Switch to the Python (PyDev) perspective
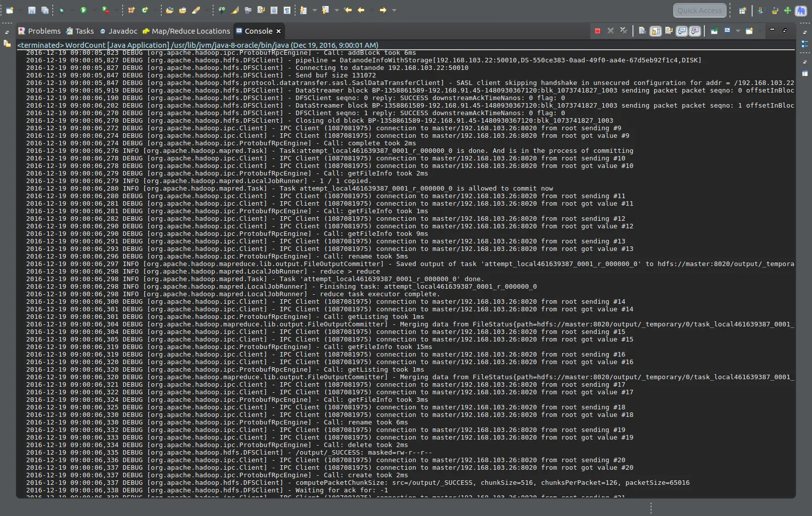This screenshot has width=812, height=516. tap(775, 11)
